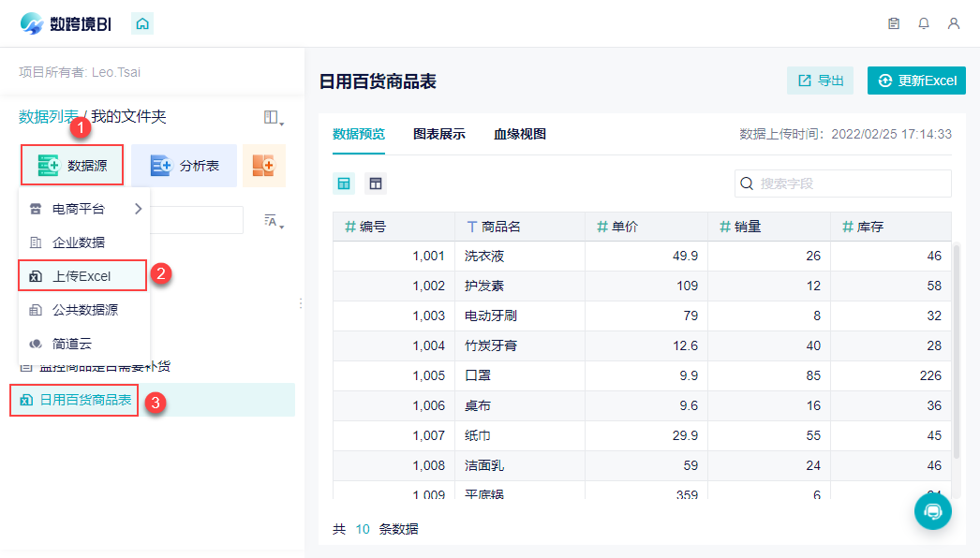Switch to the 血缘视图 tab
Image resolution: width=980 pixels, height=558 pixels.
coord(520,134)
